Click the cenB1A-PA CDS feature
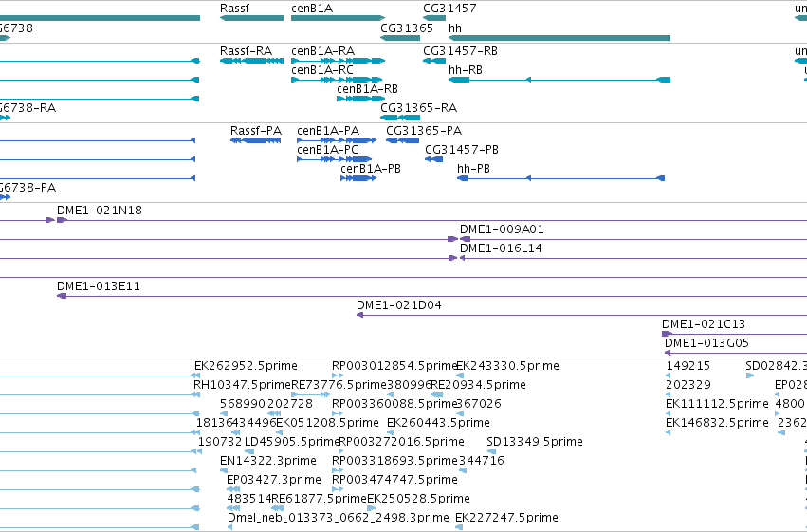Image resolution: width=807 pixels, height=532 pixels. (x=337, y=140)
